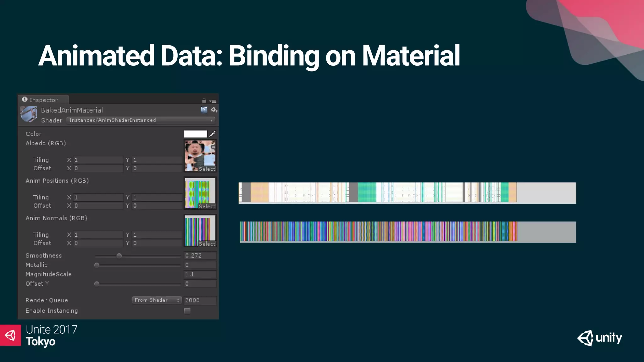This screenshot has width=644, height=362.
Task: Click the Enable Instancing label
Action: [x=52, y=311]
